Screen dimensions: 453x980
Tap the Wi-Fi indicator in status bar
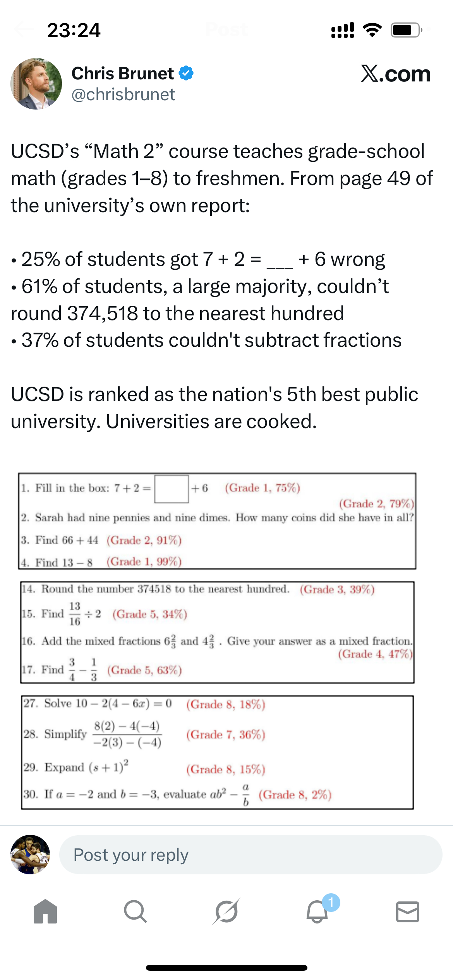[372, 30]
